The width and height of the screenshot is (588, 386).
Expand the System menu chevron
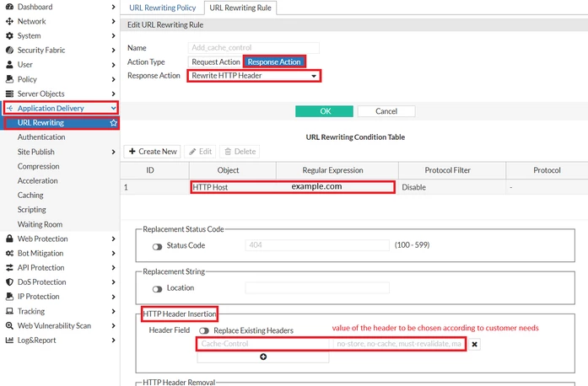pos(113,35)
